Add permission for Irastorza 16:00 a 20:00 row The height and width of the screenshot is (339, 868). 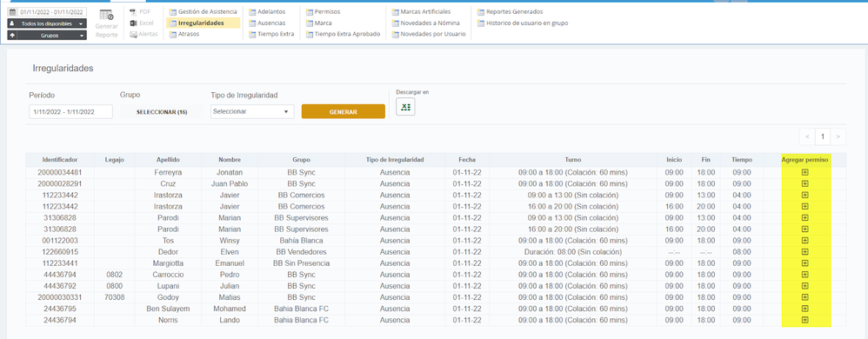tap(805, 206)
